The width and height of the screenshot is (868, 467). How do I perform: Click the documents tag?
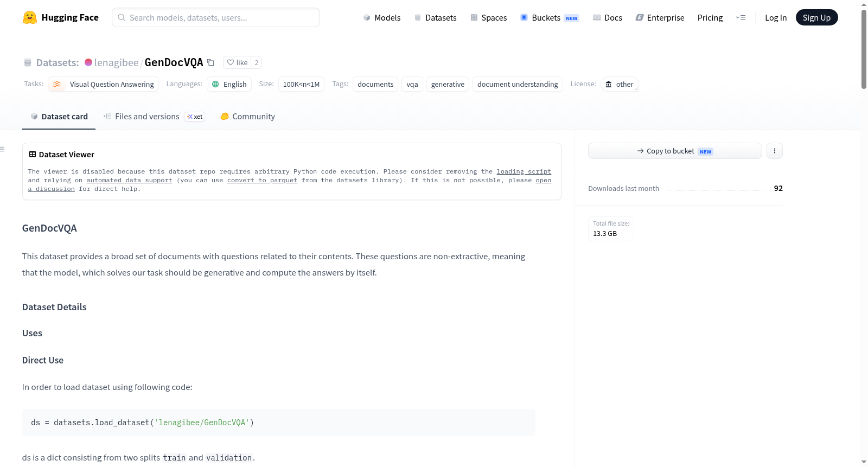pos(375,84)
